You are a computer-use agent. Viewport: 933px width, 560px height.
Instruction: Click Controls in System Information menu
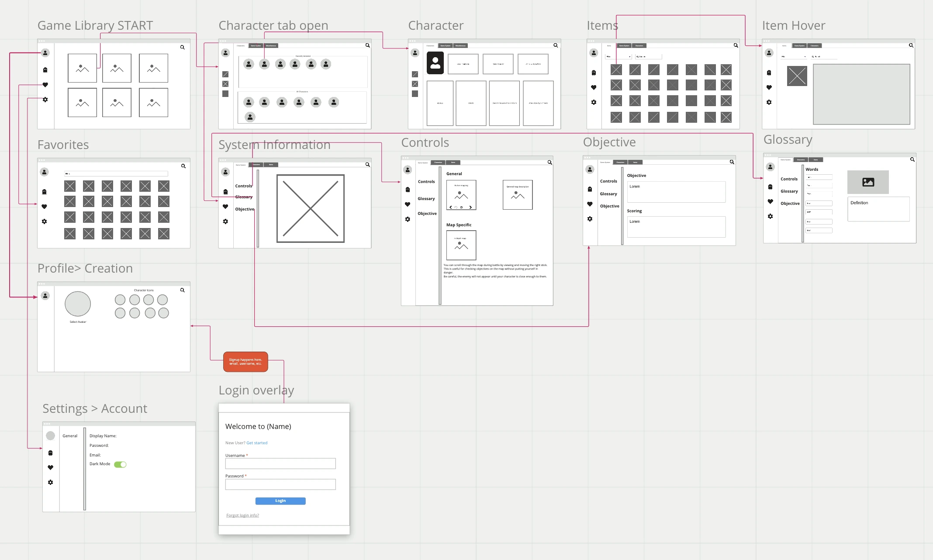(x=243, y=186)
